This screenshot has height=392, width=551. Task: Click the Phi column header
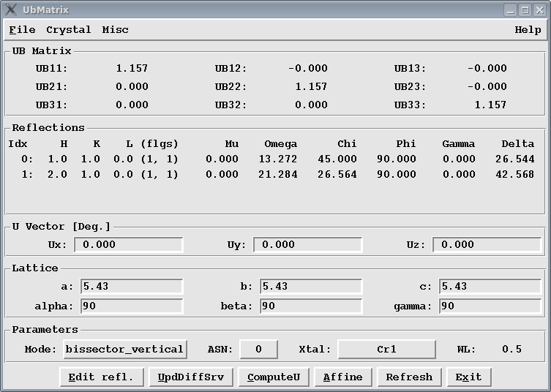406,143
